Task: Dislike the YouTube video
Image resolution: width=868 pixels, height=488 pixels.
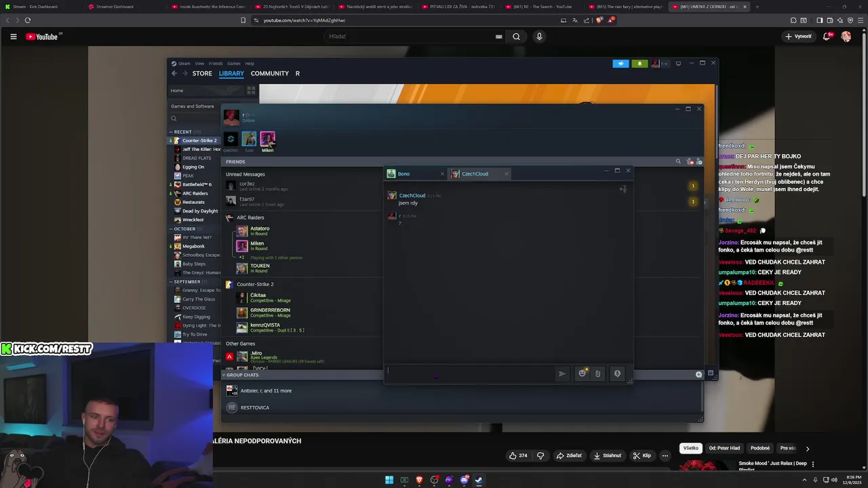Action: pos(540,455)
